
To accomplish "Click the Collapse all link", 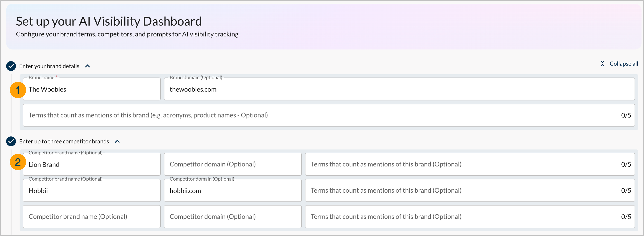I will coord(624,64).
